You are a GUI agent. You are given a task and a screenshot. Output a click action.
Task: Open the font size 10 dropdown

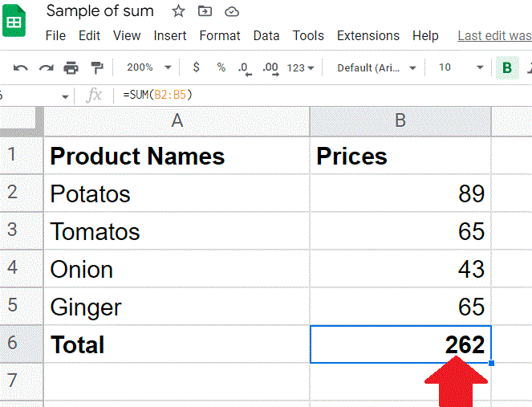(460, 67)
